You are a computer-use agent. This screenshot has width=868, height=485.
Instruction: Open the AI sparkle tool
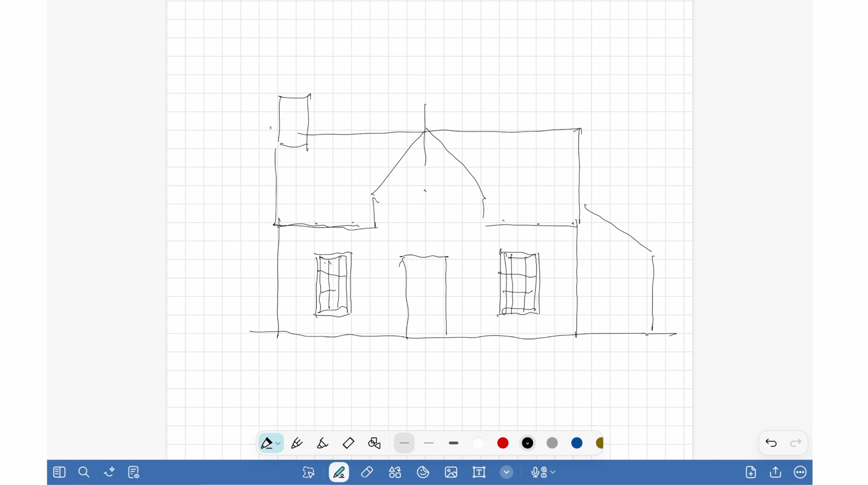tap(109, 472)
